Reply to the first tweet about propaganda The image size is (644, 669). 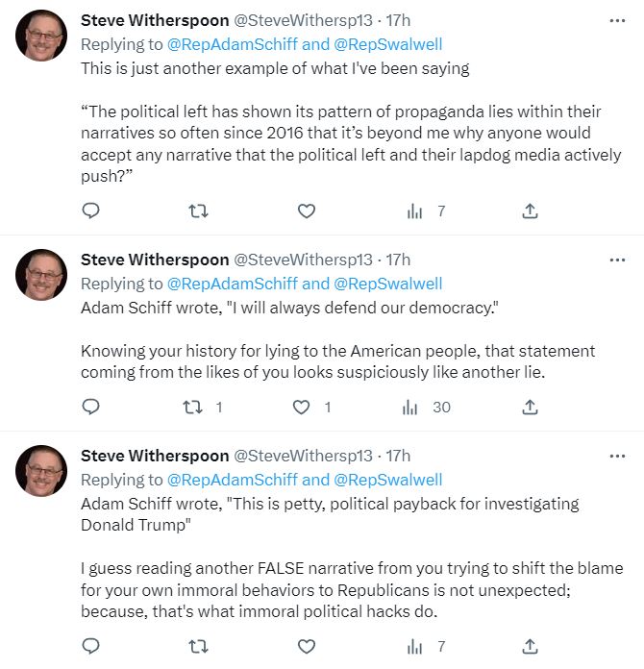90,211
